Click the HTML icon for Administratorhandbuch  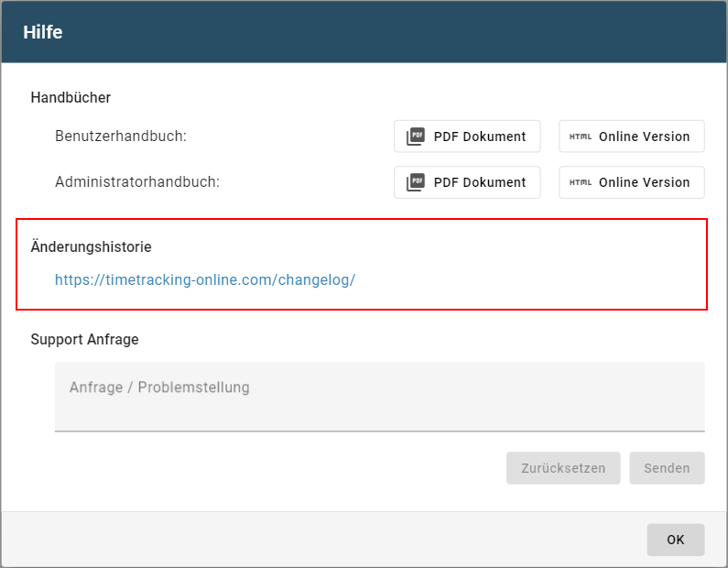(580, 182)
